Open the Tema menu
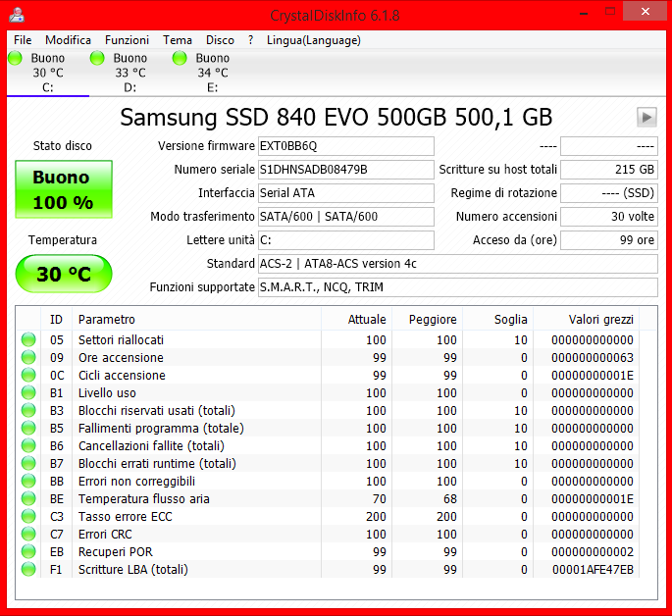This screenshot has width=672, height=616. coord(178,40)
